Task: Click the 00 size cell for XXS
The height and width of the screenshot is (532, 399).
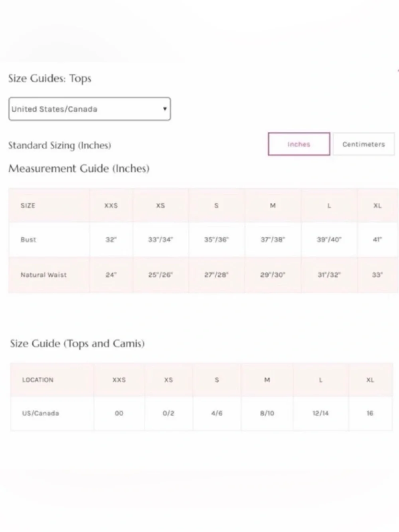Action: pos(119,413)
